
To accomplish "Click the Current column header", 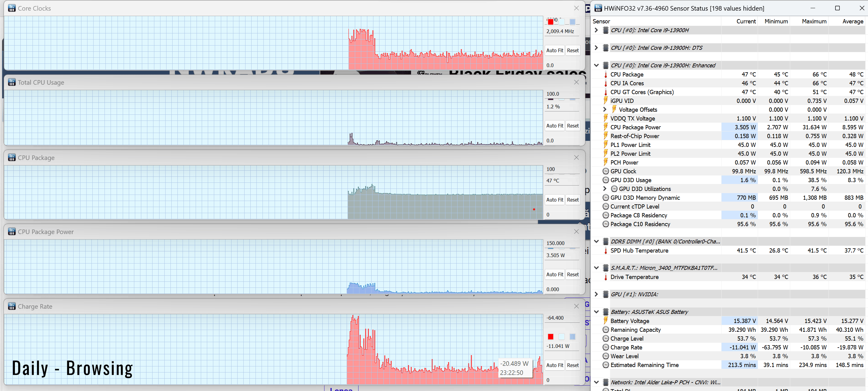I will click(x=739, y=21).
